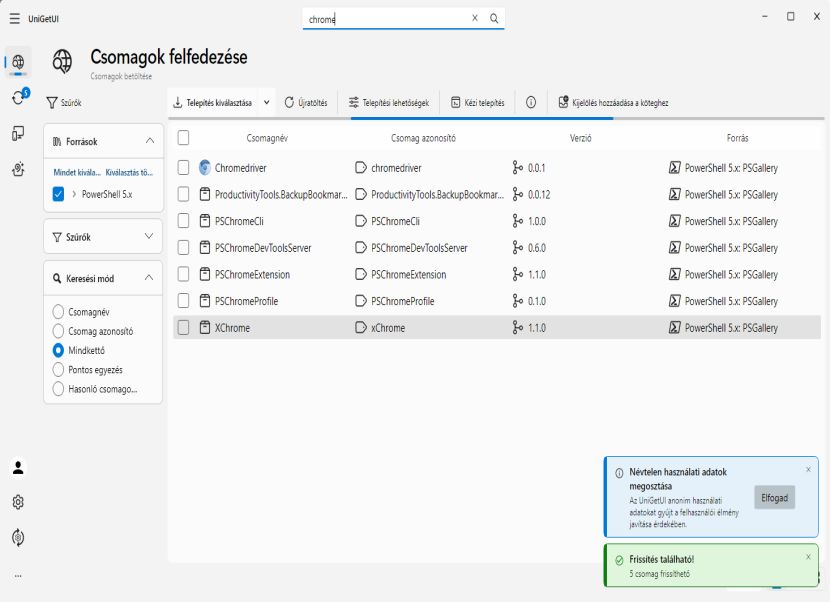The height and width of the screenshot is (602, 830).
Task: Toggle the Szűrők button above sources
Action: tap(64, 103)
